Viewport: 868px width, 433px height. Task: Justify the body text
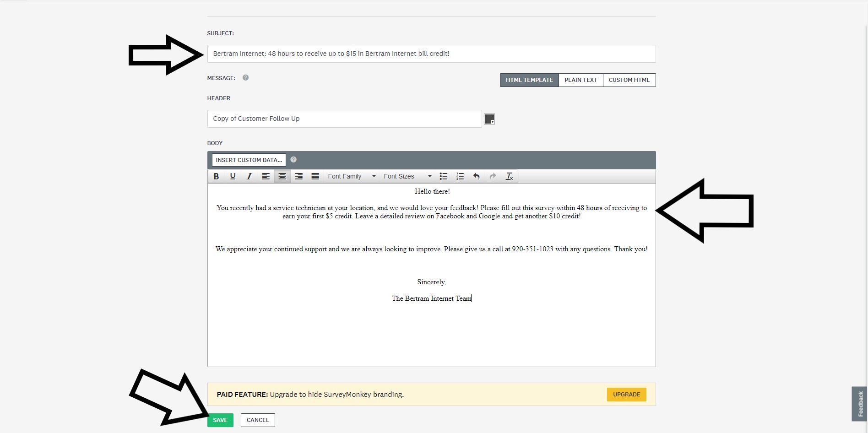315,176
